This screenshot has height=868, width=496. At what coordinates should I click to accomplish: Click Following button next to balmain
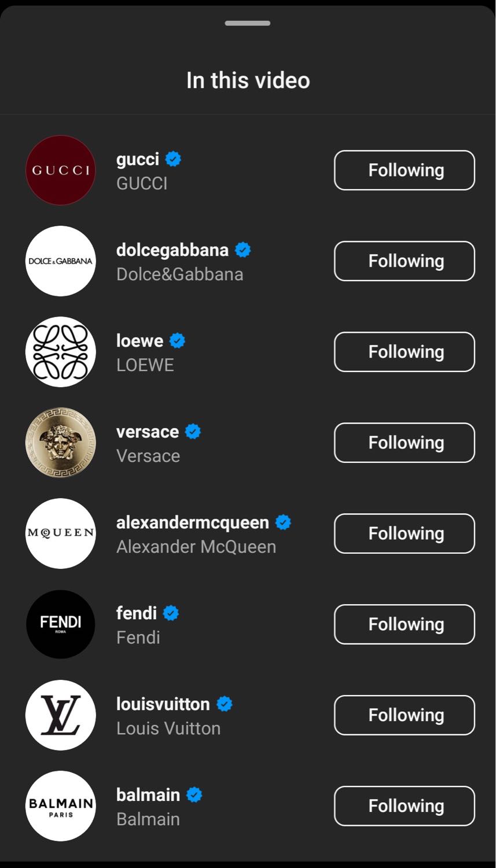[x=405, y=806]
